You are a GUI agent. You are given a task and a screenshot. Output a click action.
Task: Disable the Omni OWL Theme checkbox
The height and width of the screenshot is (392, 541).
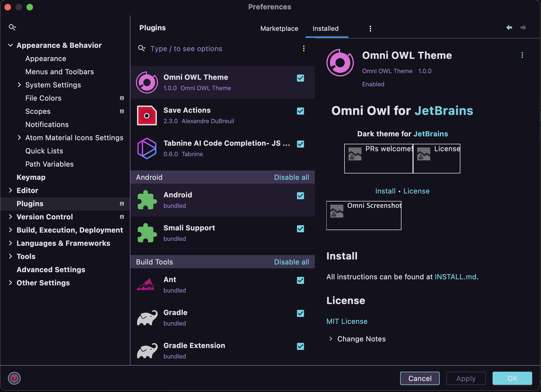(300, 78)
